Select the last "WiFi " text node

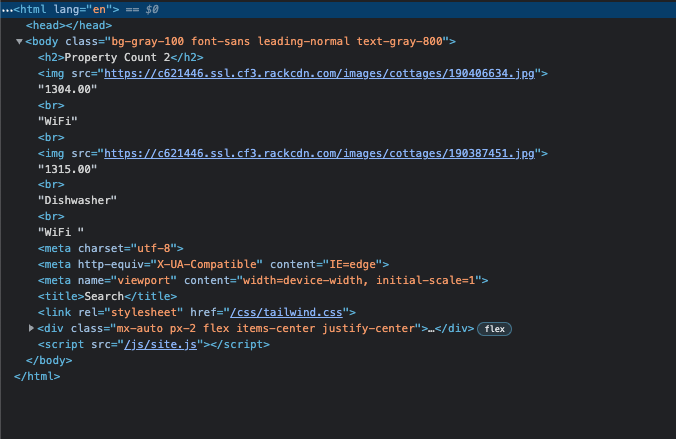61,232
